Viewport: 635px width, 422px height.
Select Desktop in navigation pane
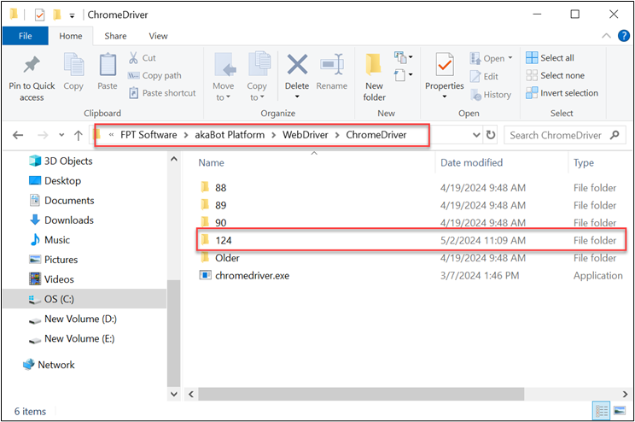[x=55, y=181]
